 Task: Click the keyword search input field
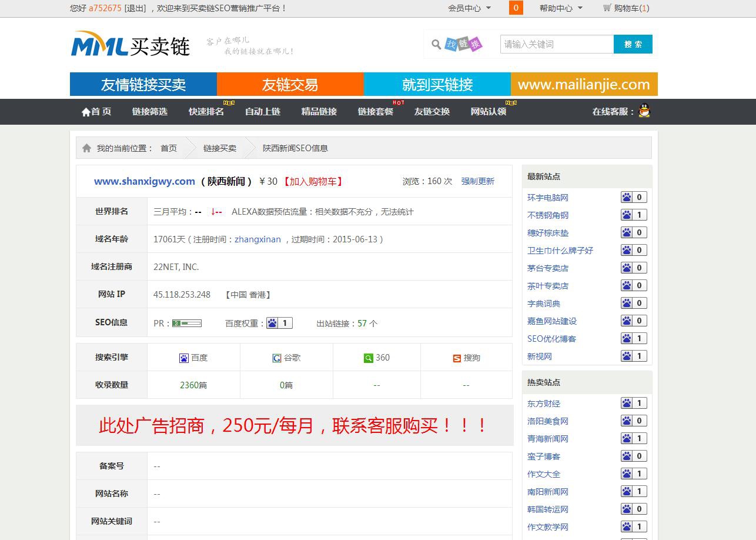pos(557,44)
